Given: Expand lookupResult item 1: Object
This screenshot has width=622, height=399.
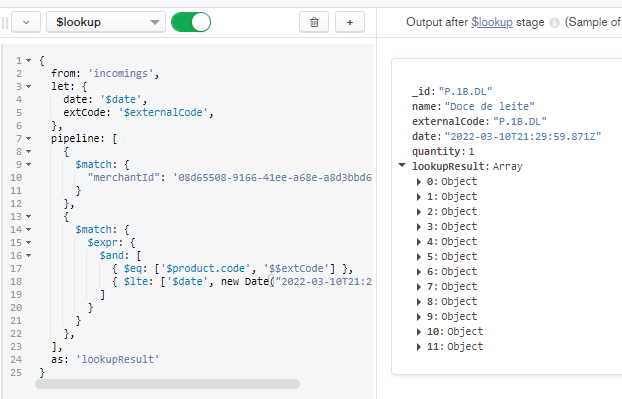Looking at the screenshot, I should coord(419,197).
